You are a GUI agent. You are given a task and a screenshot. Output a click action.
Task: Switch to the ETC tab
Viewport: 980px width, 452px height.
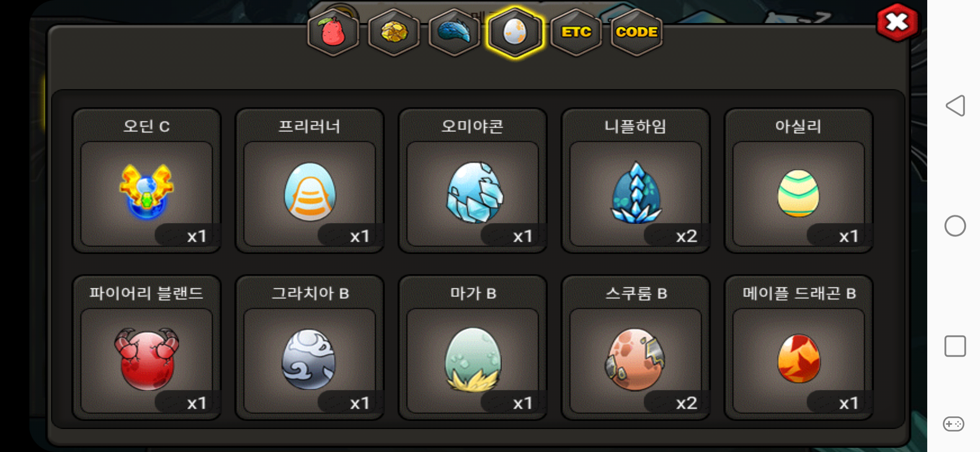pyautogui.click(x=576, y=32)
